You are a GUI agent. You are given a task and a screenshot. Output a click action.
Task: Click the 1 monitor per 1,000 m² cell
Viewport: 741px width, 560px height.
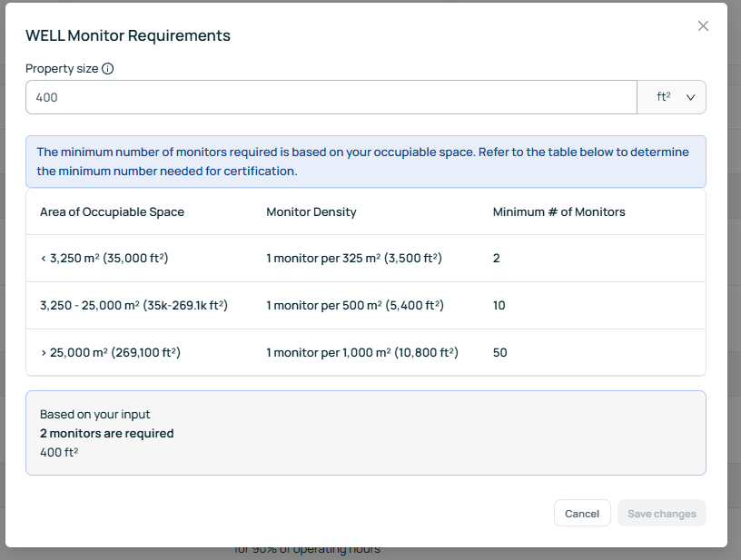[361, 352]
